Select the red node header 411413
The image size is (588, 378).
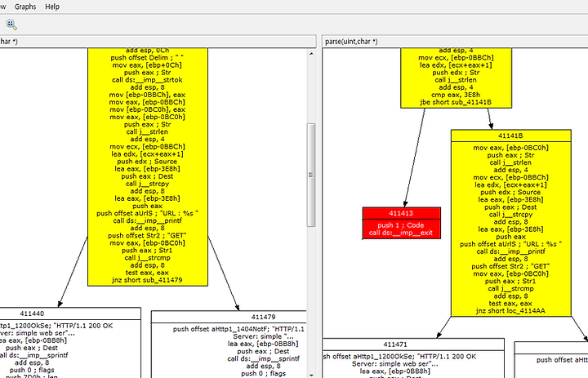tap(401, 213)
